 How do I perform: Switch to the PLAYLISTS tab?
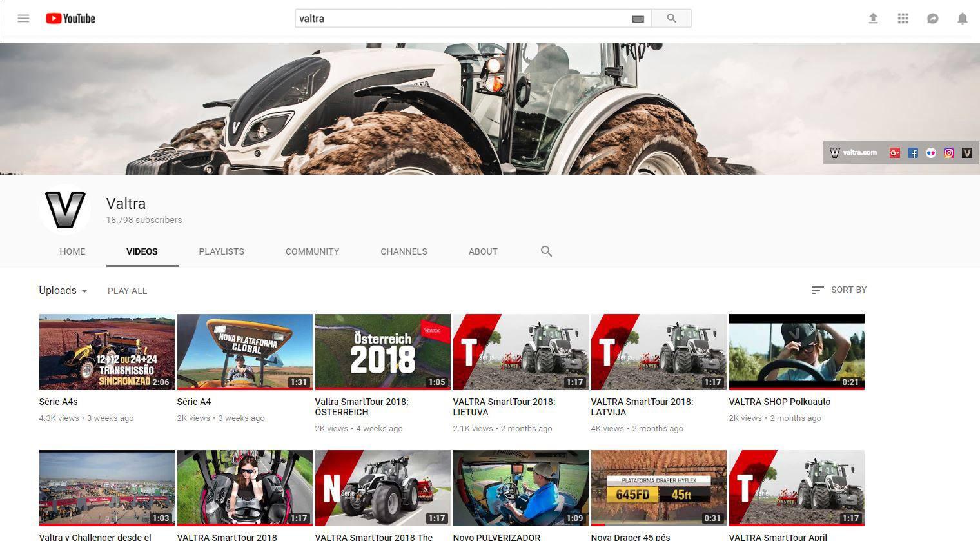click(x=221, y=251)
